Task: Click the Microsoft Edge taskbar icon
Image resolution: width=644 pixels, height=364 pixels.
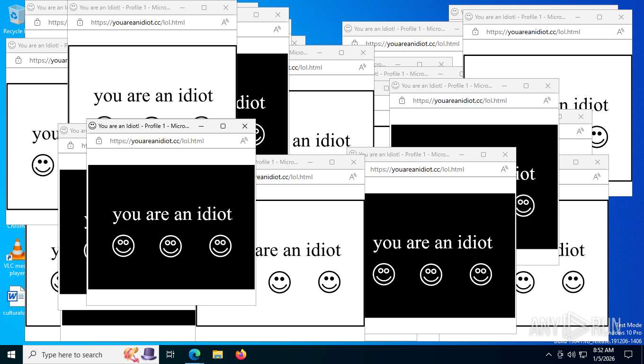Action: 195,355
